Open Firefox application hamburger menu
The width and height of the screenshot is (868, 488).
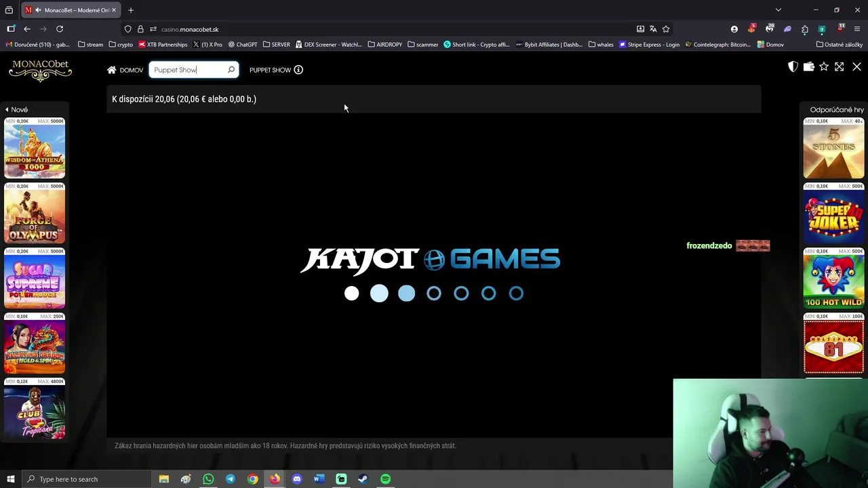[857, 29]
